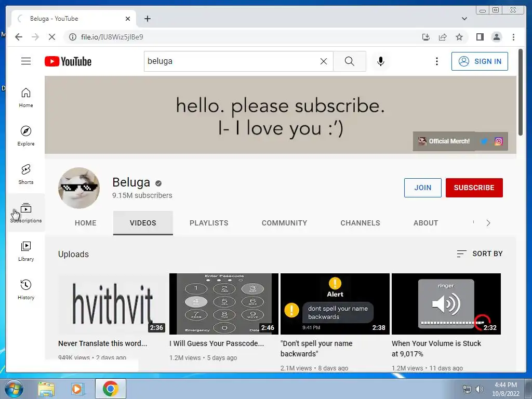Go to Home in sidebar
Image resolution: width=532 pixels, height=399 pixels.
26,98
